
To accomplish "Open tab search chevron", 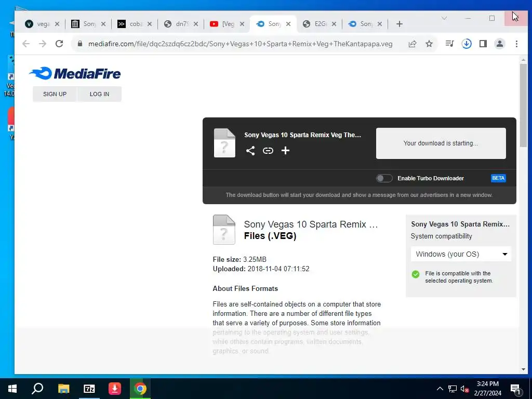I will (444, 18).
